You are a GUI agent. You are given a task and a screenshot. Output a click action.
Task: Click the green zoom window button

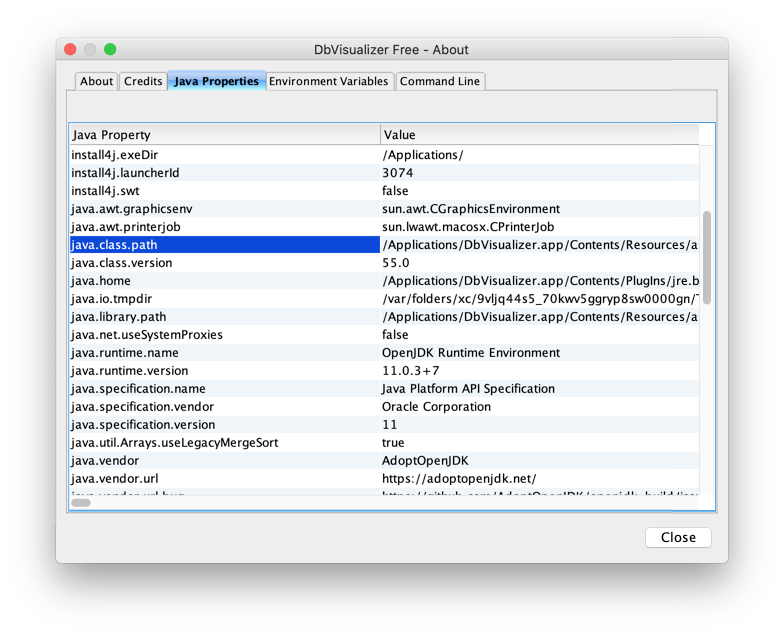pos(110,49)
